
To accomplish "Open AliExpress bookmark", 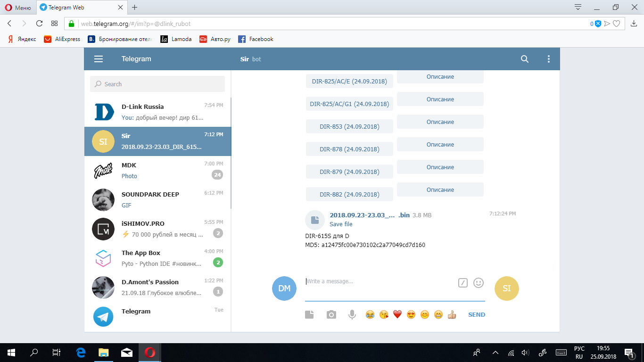I will 62,39.
